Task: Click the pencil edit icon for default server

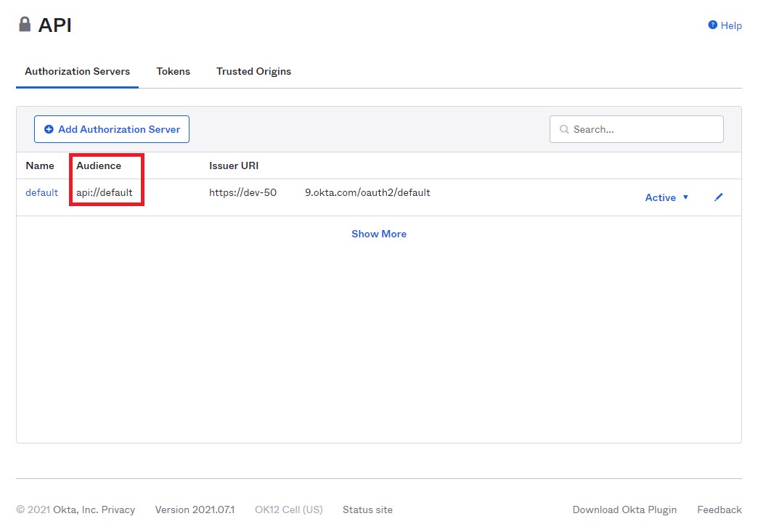Action: (x=718, y=197)
